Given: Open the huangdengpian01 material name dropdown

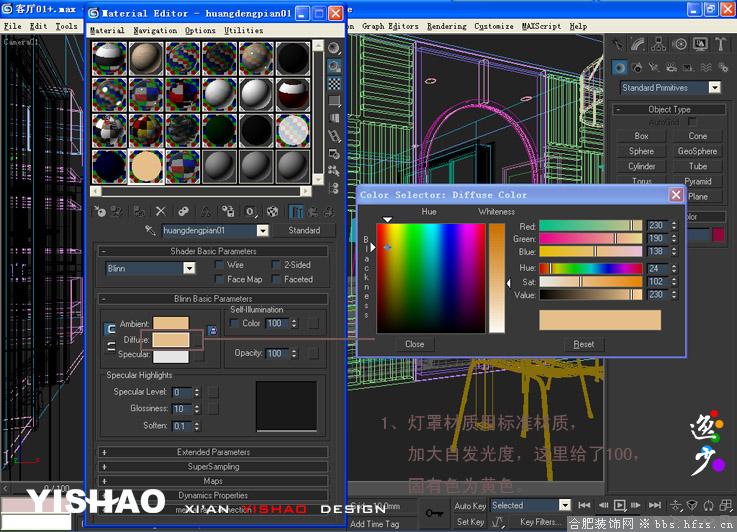Looking at the screenshot, I should pyautogui.click(x=263, y=230).
